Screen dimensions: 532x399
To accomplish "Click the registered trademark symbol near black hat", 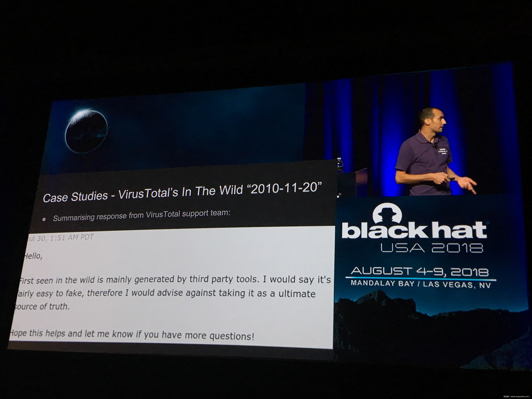I will 488,223.
